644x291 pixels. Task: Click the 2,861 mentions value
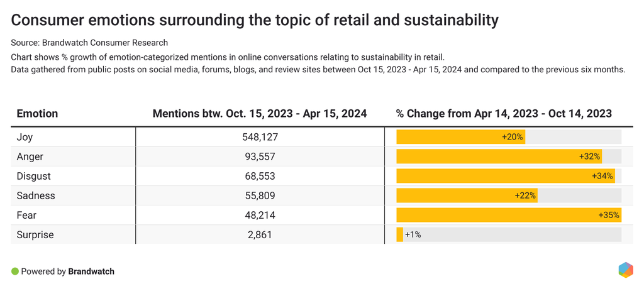tap(260, 234)
